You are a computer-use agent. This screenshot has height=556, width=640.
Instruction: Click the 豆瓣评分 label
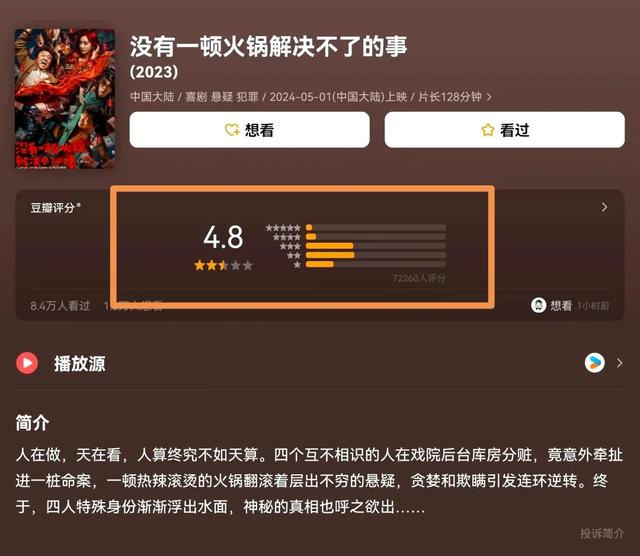(x=53, y=208)
